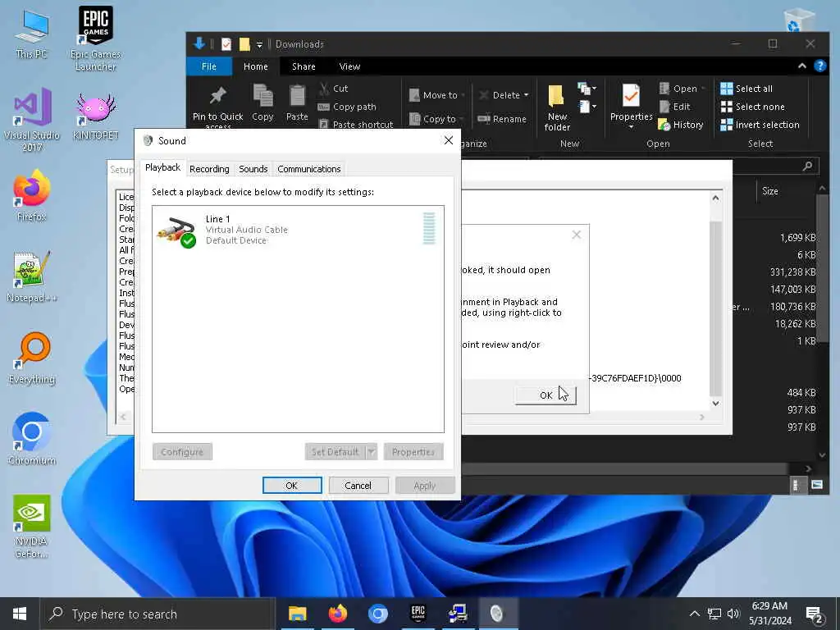This screenshot has height=630, width=840.
Task: Click the taskbar search box
Action: (x=157, y=614)
